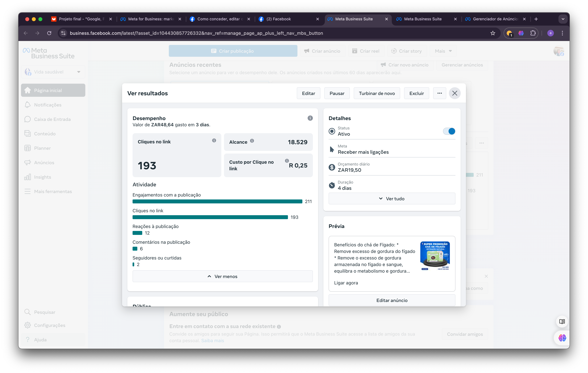Switch to the (2) Facebook tab
This screenshot has height=373, width=588.
coord(289,19)
